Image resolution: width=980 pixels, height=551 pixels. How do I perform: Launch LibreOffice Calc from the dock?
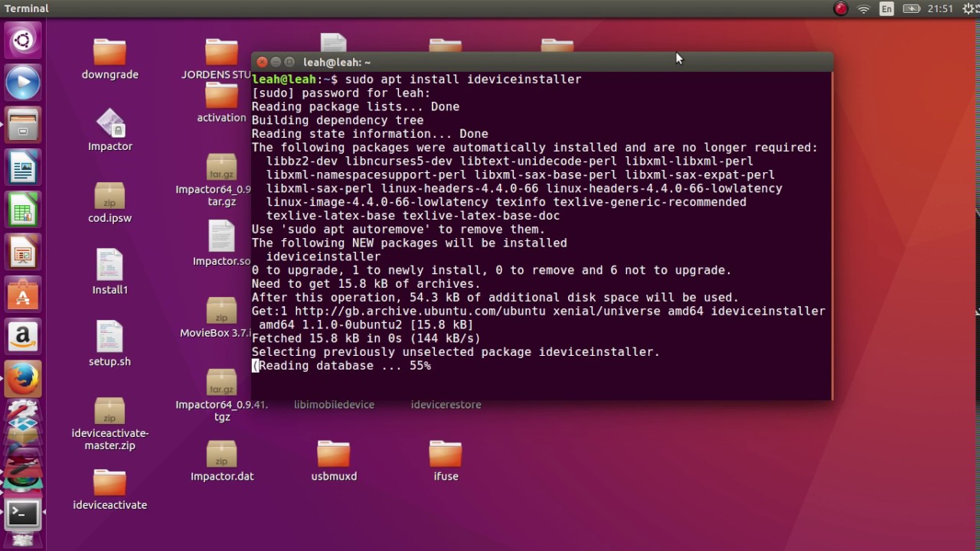(x=23, y=210)
